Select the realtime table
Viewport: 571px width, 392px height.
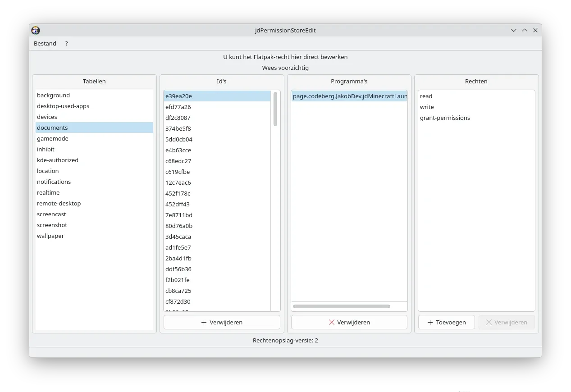pyautogui.click(x=94, y=192)
